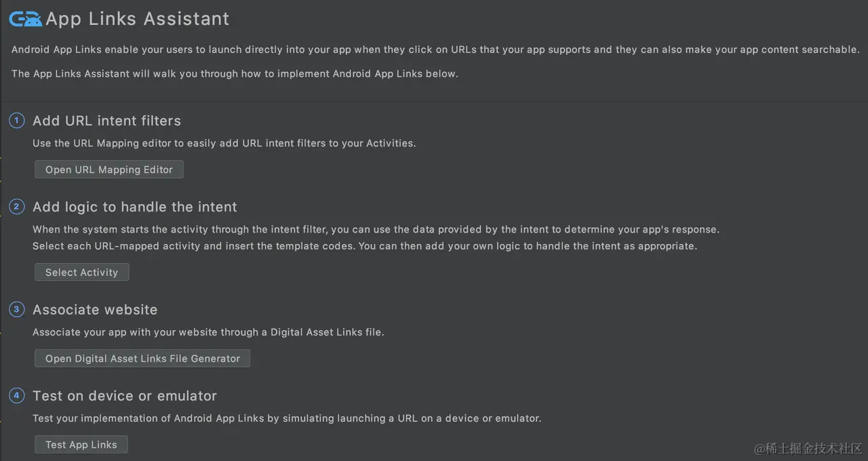This screenshot has height=461, width=868.
Task: Click the sentence starting 'The App Links Assistant will walk'
Action: point(235,73)
